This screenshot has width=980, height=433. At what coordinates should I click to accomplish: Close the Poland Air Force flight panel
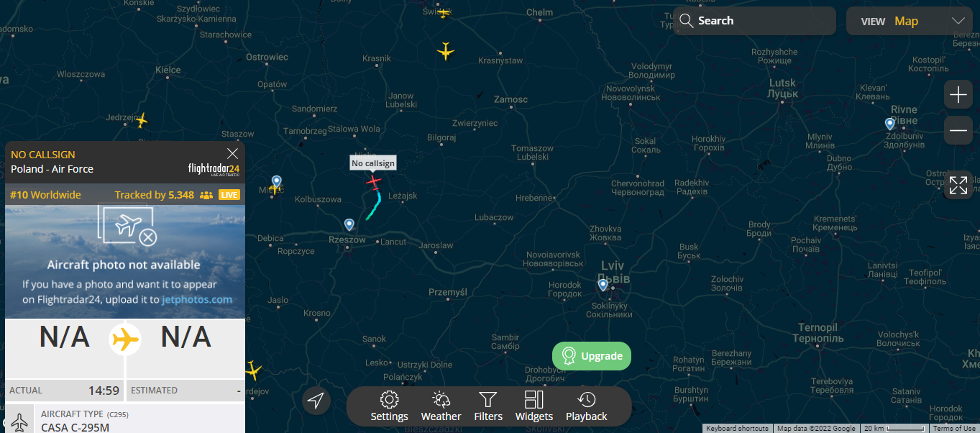232,153
